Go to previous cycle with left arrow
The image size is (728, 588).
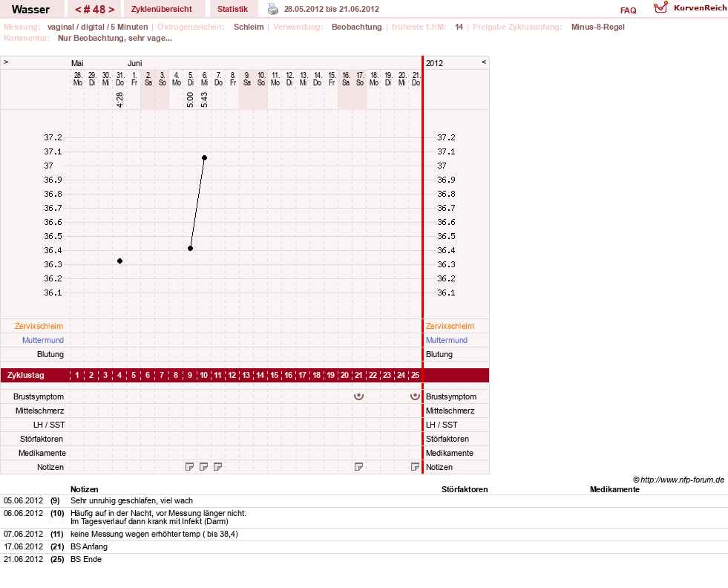click(x=78, y=10)
